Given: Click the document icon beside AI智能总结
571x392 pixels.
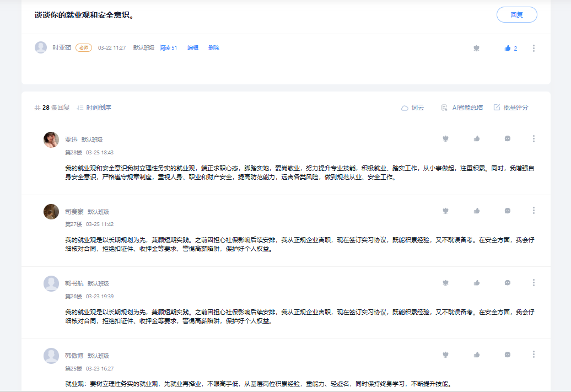Looking at the screenshot, I should coord(444,108).
